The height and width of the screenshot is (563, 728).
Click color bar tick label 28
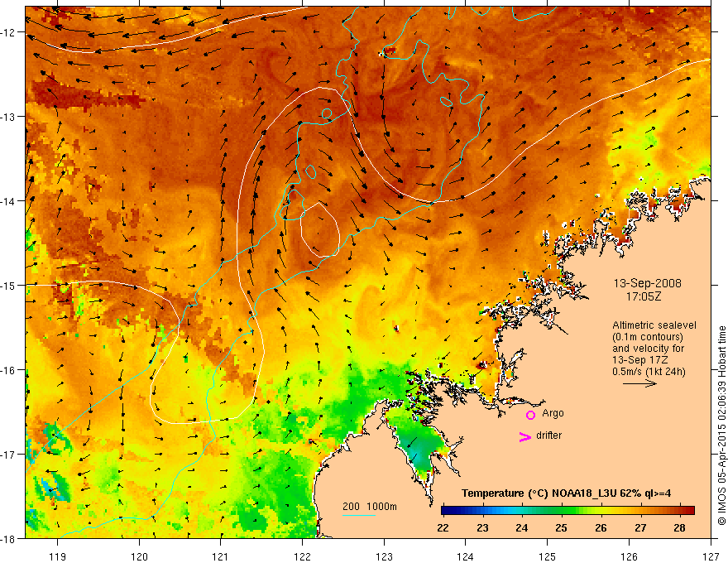coord(680,527)
